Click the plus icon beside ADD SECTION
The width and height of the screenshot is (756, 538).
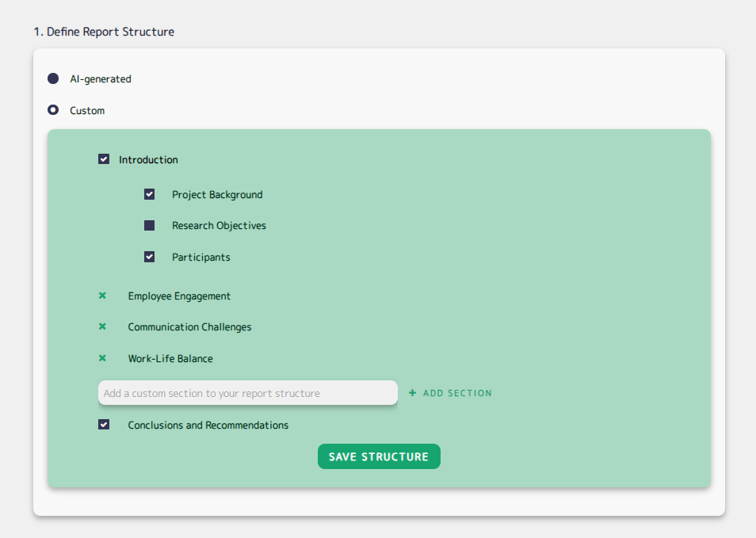(412, 392)
